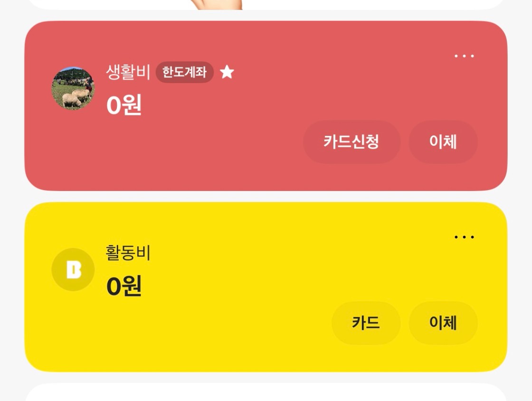Screen dimensions: 532x401
Task: Open more options on the 생활비 card
Action: [464, 56]
